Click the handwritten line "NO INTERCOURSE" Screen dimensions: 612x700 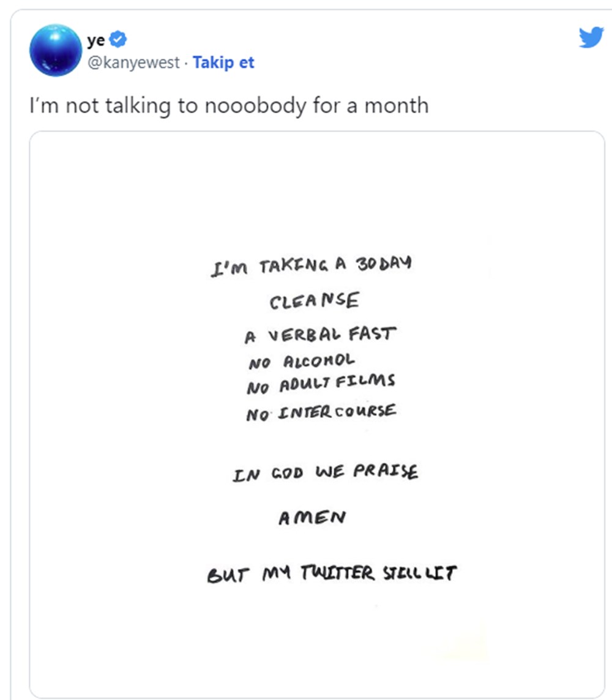click(x=321, y=412)
